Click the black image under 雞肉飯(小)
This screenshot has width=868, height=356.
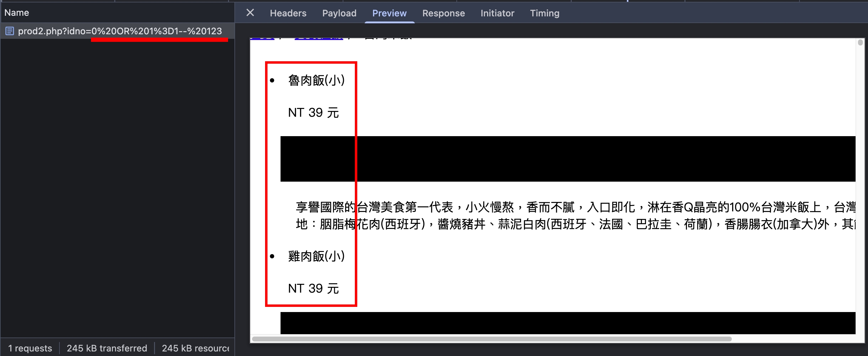click(x=568, y=323)
